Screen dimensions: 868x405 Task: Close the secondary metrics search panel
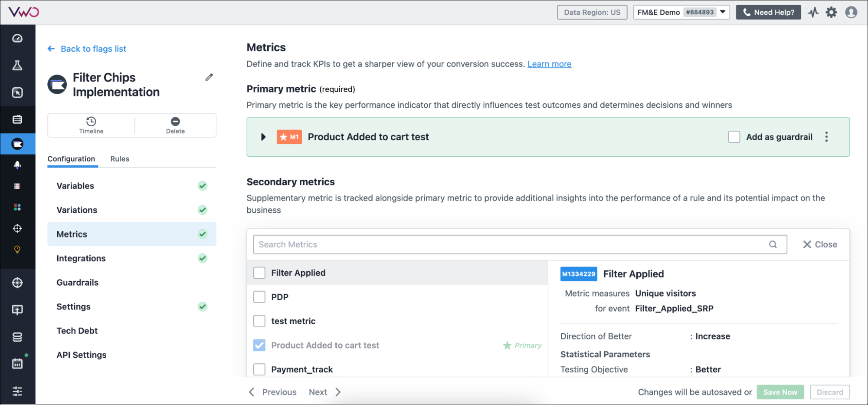[x=820, y=244]
